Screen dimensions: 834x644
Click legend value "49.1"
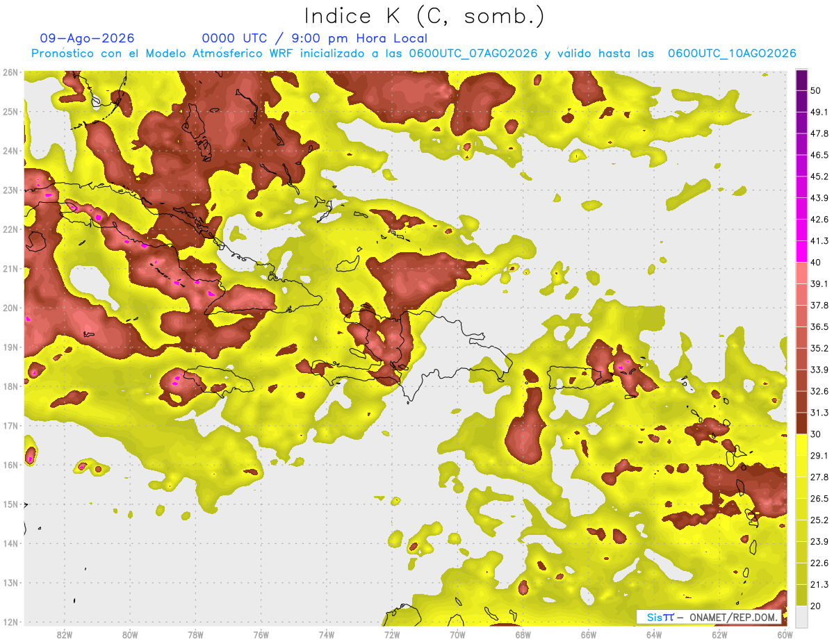(x=819, y=112)
